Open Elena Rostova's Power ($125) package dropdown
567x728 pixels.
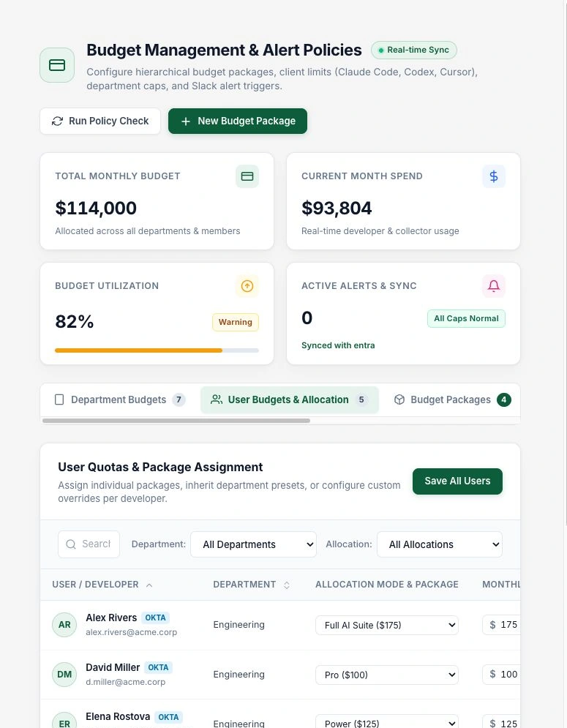387,722
